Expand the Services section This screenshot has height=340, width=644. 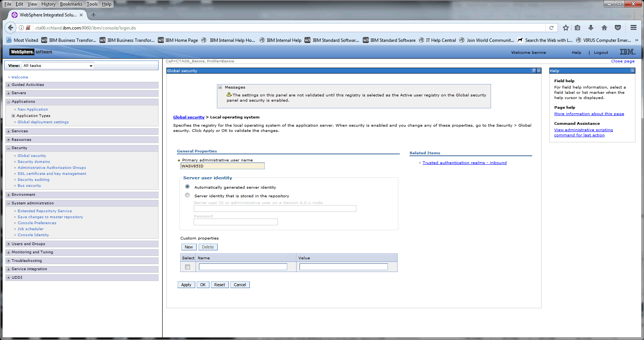click(x=8, y=131)
